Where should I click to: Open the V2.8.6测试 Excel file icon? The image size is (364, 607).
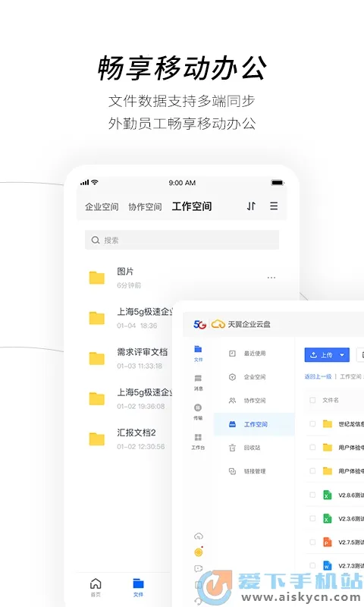(328, 495)
